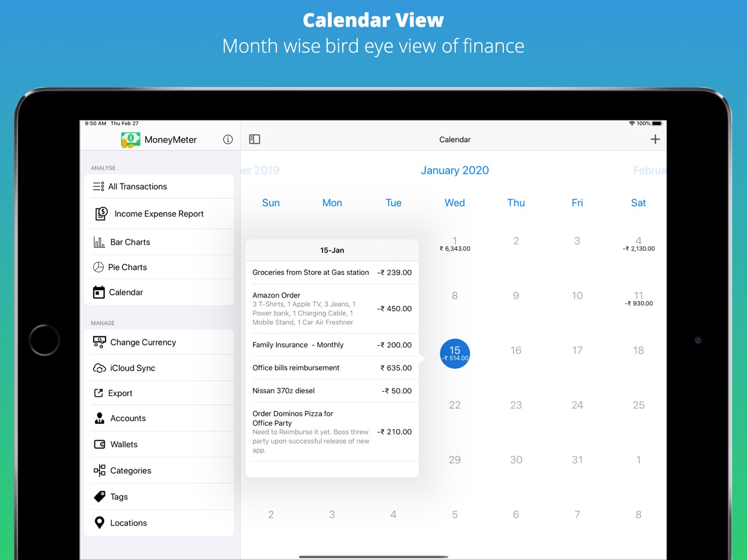Select January 25 on calendar

point(638,405)
